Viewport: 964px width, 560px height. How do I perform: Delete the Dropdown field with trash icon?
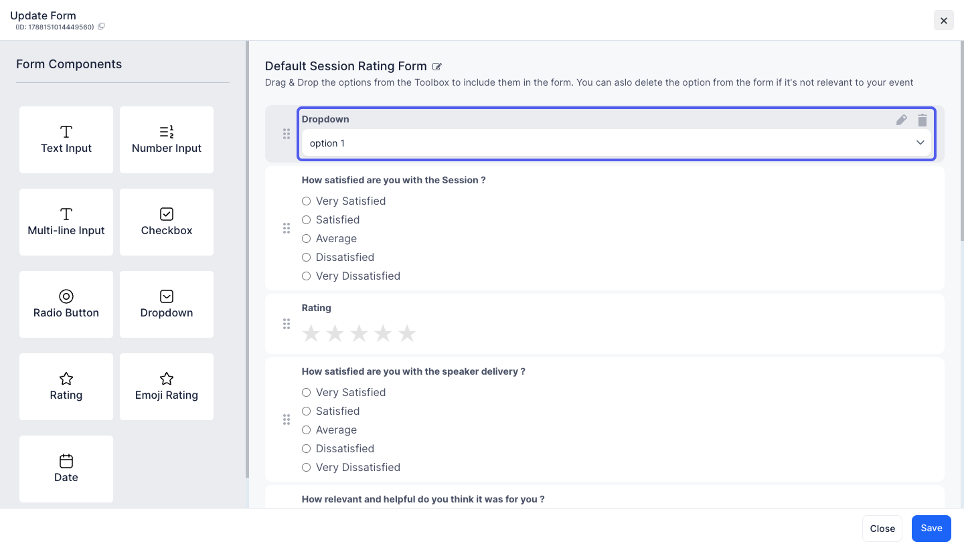(x=922, y=120)
